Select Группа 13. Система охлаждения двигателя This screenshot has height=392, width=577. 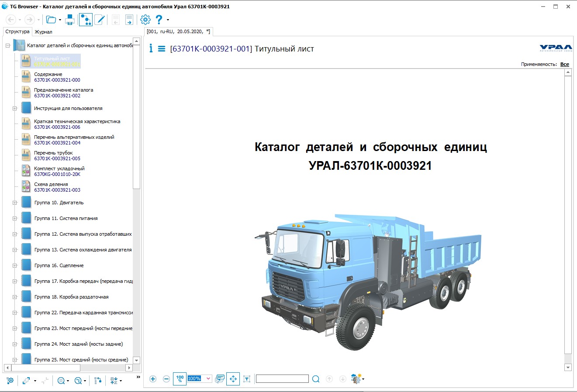click(x=83, y=250)
